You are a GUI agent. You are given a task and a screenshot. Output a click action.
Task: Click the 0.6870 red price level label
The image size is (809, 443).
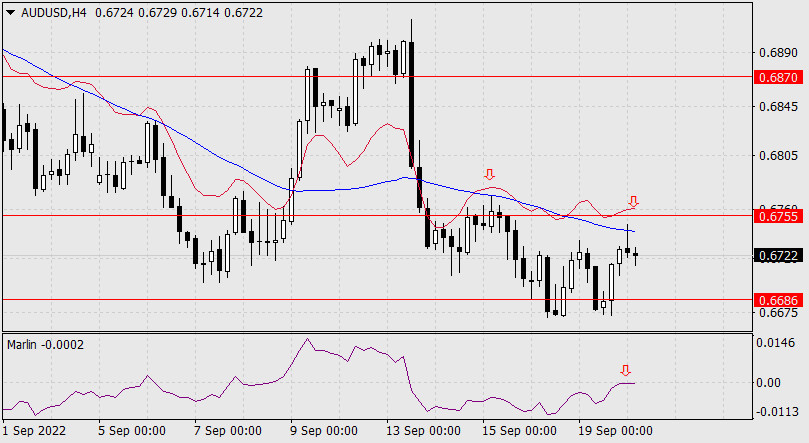point(779,77)
